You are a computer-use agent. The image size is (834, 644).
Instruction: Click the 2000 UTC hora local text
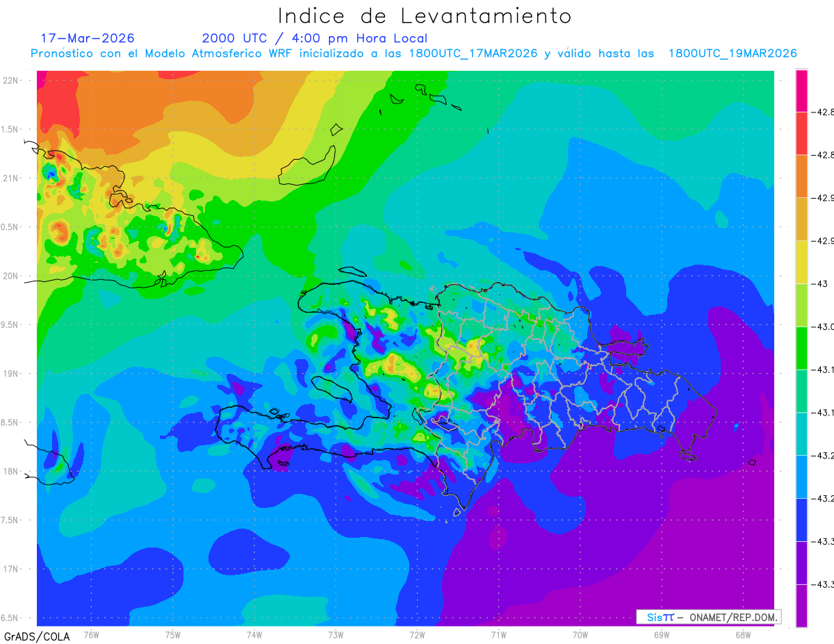tap(315, 38)
